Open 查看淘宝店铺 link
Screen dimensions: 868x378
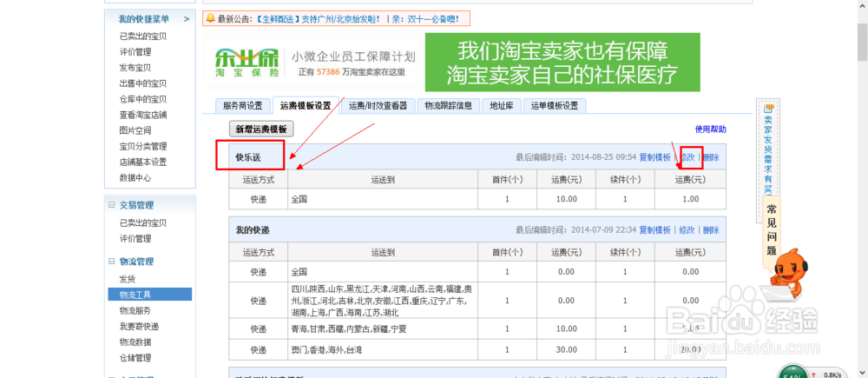(x=143, y=116)
